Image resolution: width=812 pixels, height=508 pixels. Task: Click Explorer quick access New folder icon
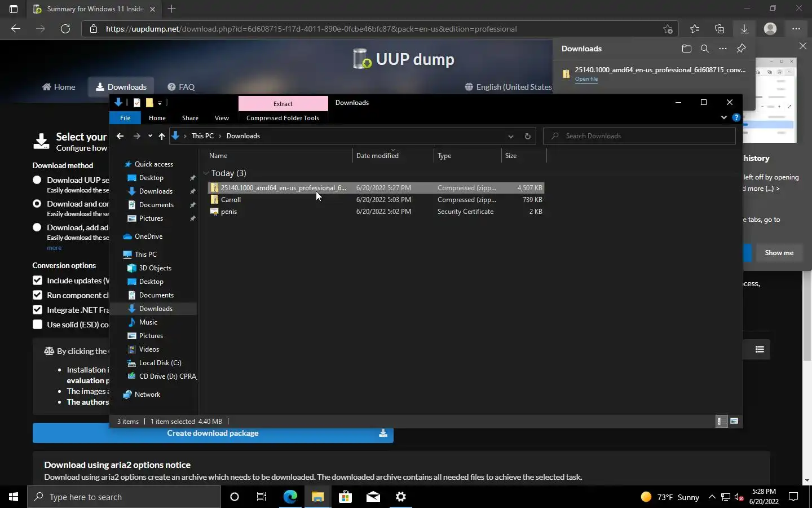pyautogui.click(x=149, y=103)
